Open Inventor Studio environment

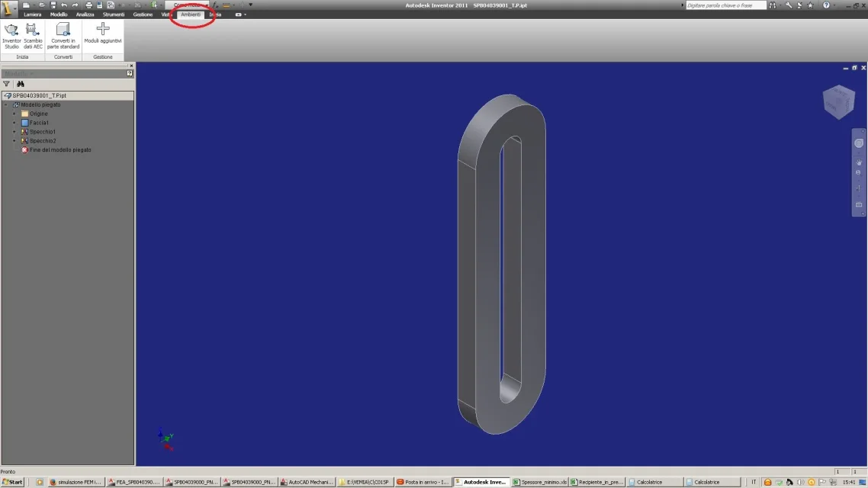(11, 36)
